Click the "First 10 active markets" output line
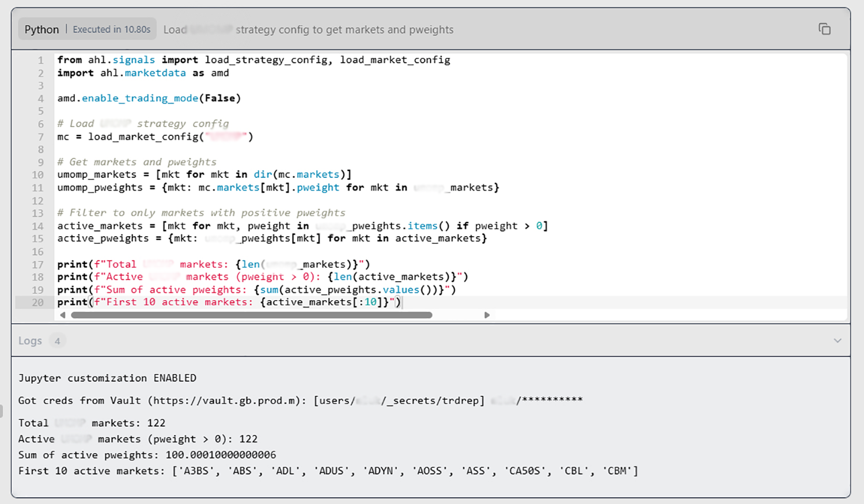Viewport: 864px width, 504px height. pyautogui.click(x=327, y=471)
